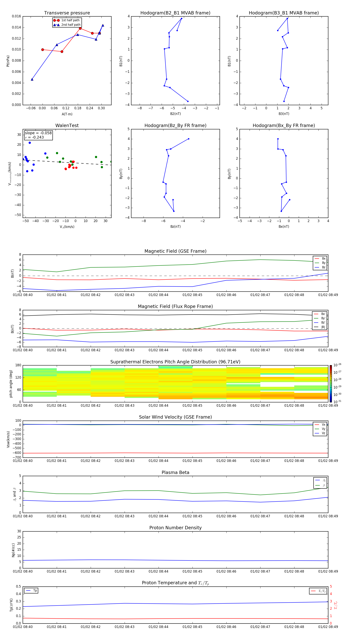The image size is (351, 644).
Task: Click the 'Magnetic Field (GSE Frame)' title
Action: click(175, 251)
